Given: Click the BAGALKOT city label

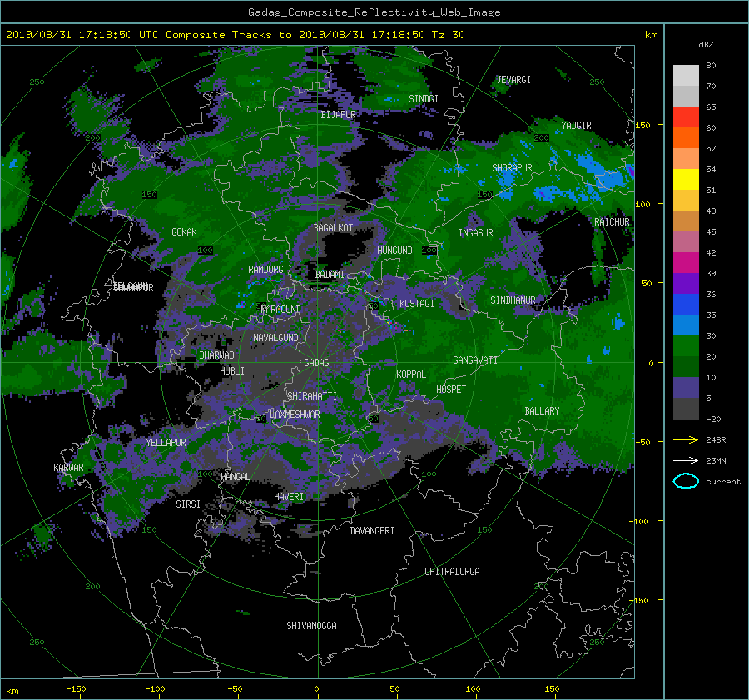Looking at the screenshot, I should [333, 228].
